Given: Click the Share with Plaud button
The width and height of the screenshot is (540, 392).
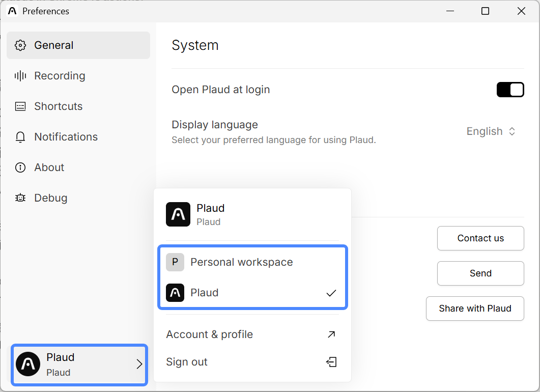Looking at the screenshot, I should (475, 309).
